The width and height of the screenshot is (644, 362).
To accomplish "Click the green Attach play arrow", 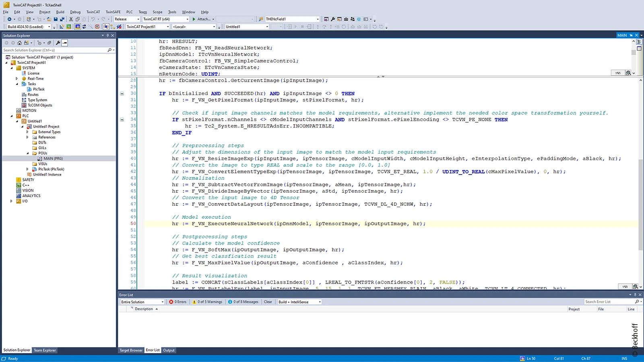I will point(194,19).
